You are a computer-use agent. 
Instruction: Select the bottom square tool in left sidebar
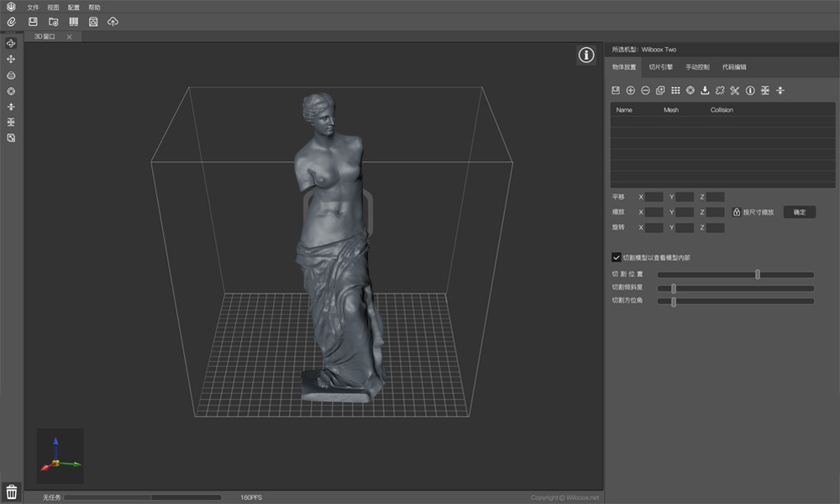[11, 138]
